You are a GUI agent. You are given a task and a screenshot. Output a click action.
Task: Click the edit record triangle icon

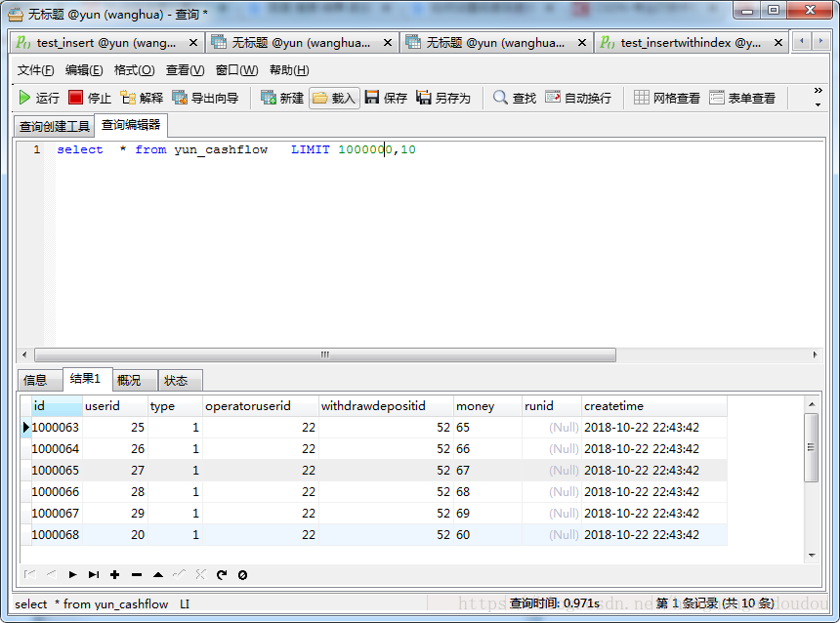[158, 575]
